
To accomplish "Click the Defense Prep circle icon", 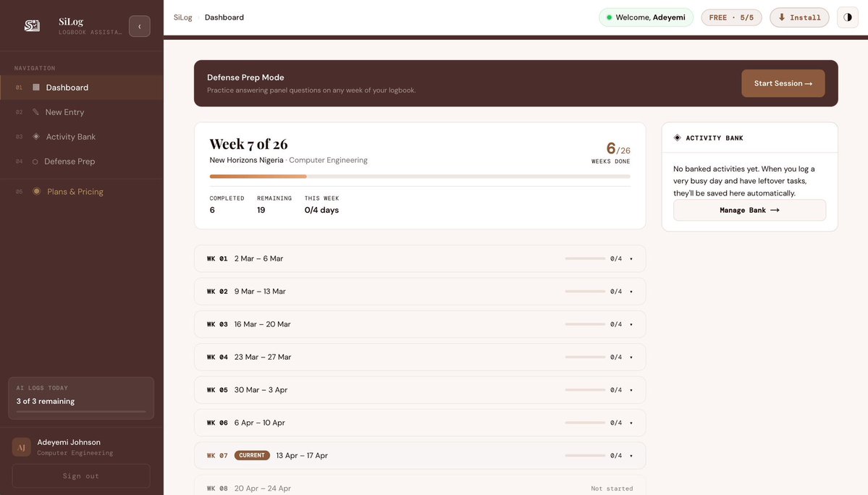I will (35, 161).
